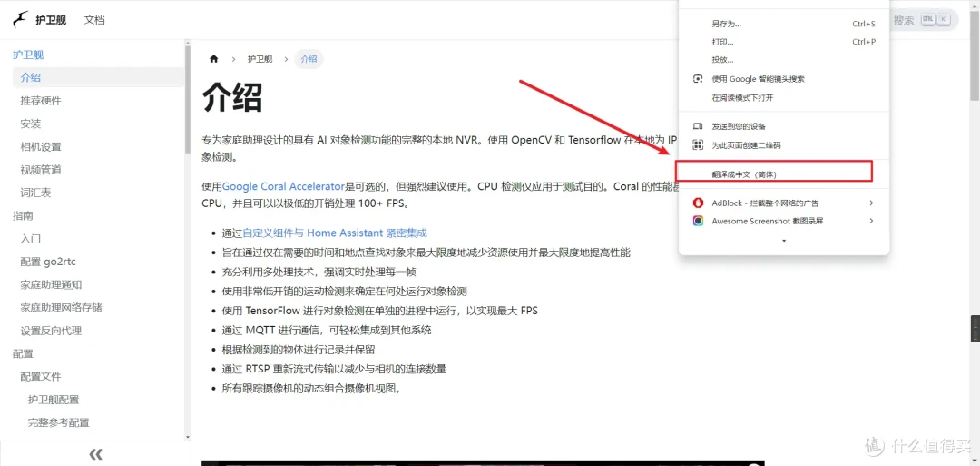Click 护卫舰 in the breadcrumb
This screenshot has width=980, height=466.
[x=260, y=59]
